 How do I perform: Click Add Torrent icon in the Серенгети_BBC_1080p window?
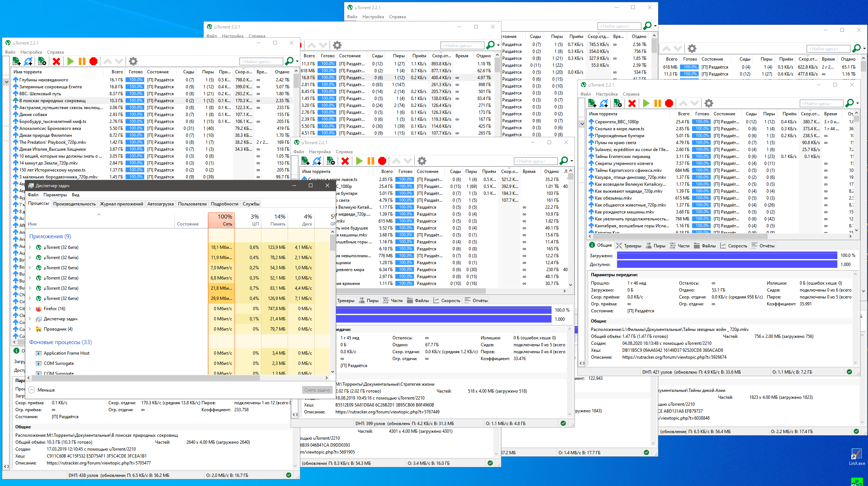pos(592,103)
